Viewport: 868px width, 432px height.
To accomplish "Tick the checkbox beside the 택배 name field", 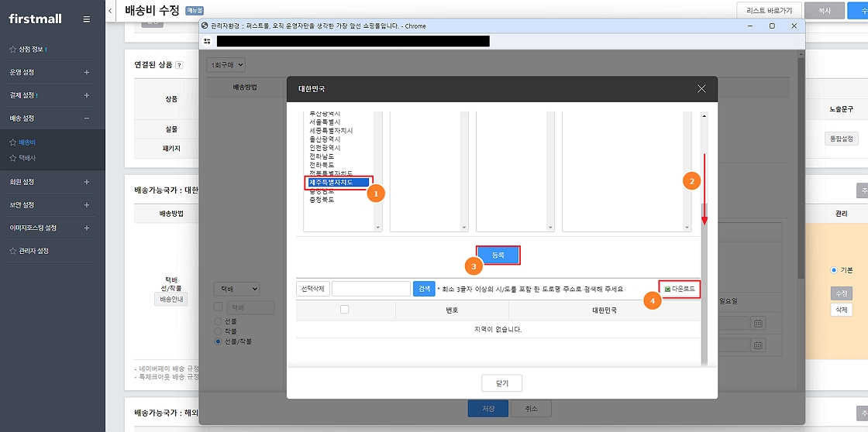I will click(218, 307).
